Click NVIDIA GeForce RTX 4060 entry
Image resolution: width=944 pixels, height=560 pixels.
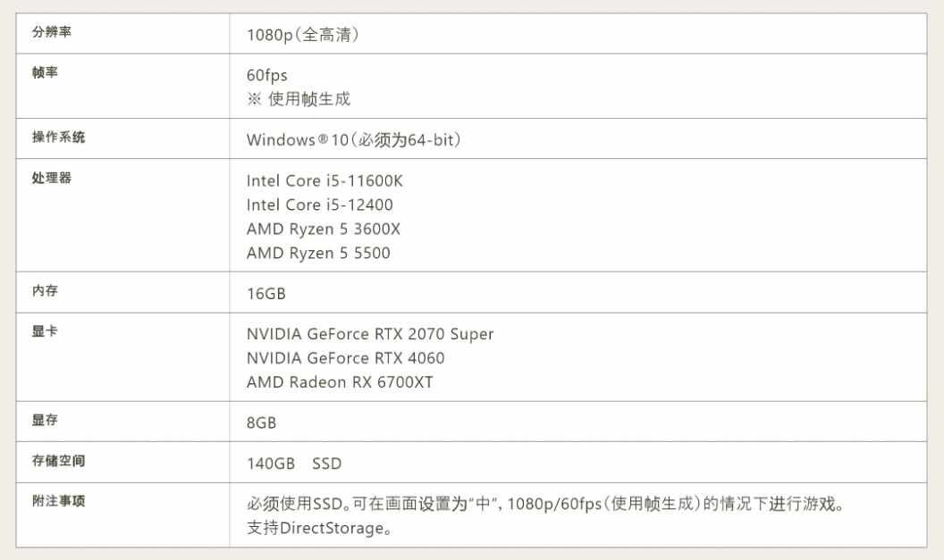345,358
